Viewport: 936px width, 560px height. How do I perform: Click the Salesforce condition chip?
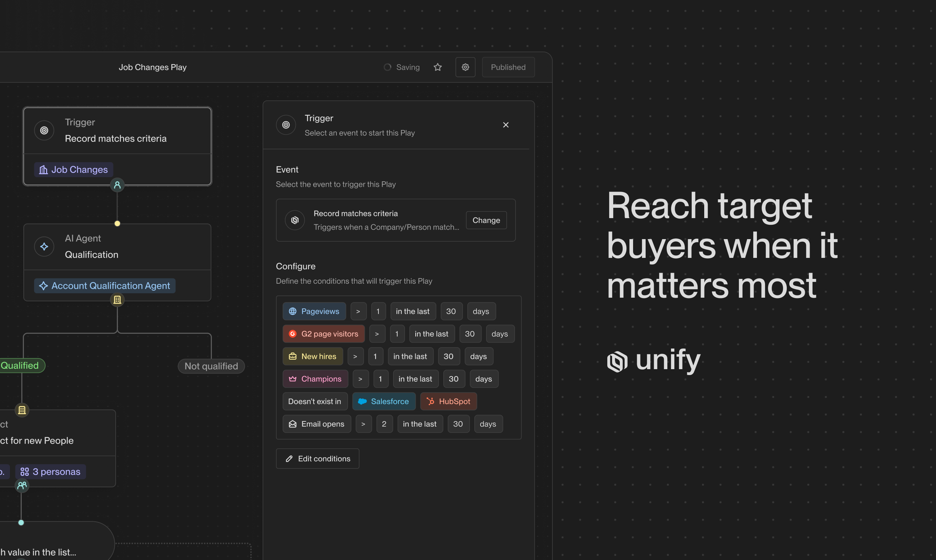click(x=384, y=401)
